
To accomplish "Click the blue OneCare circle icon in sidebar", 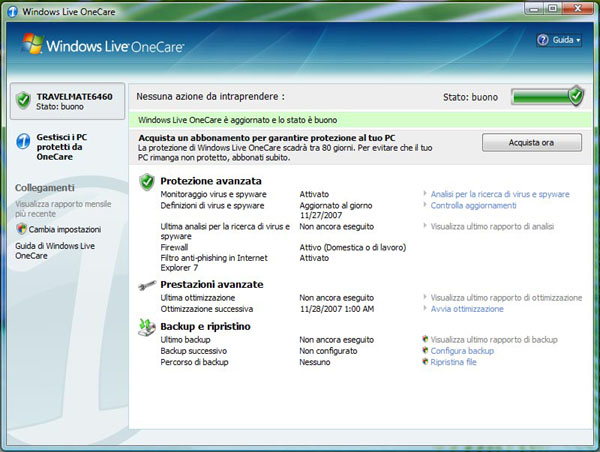I will [23, 141].
